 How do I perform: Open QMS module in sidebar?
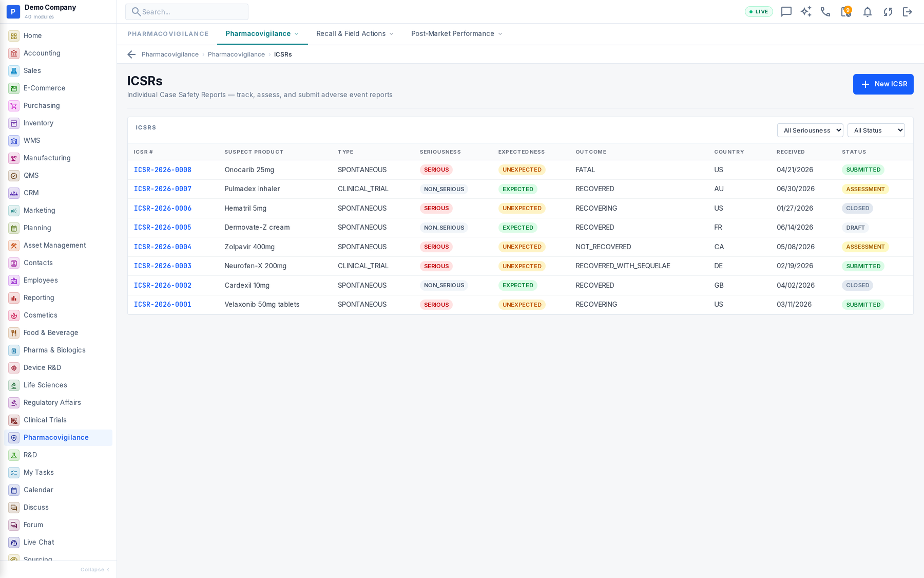58,175
